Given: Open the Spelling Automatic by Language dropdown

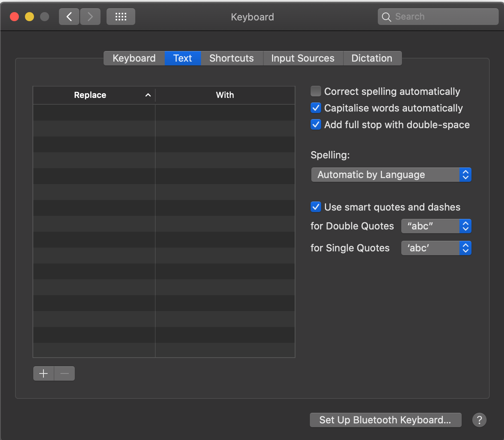Looking at the screenshot, I should (x=391, y=175).
